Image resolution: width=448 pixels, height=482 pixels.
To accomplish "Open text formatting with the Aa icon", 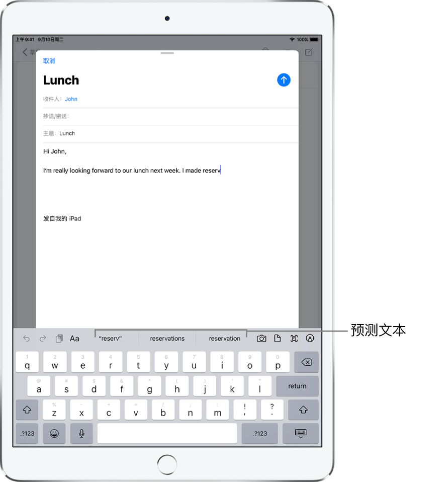I will (x=74, y=338).
